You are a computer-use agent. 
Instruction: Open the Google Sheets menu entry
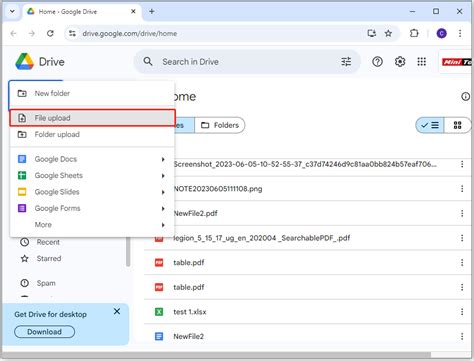(92, 175)
